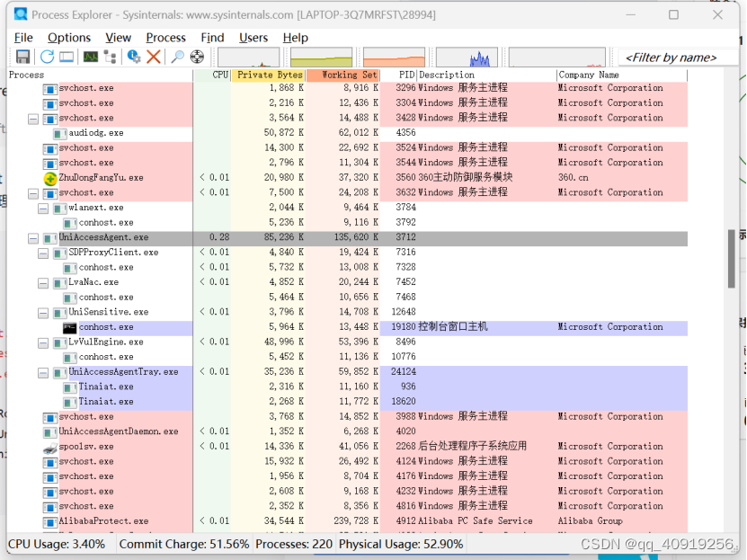Select the ZhuDongFangYu.exe process row

tap(347, 179)
